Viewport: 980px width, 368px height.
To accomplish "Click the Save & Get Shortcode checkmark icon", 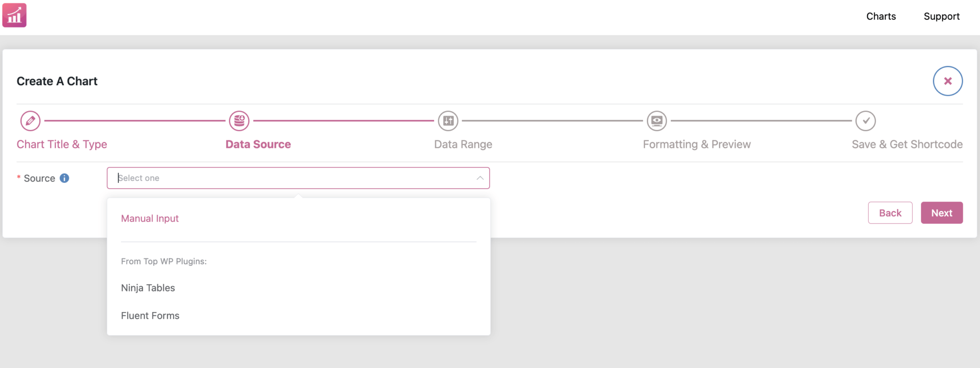I will [865, 121].
